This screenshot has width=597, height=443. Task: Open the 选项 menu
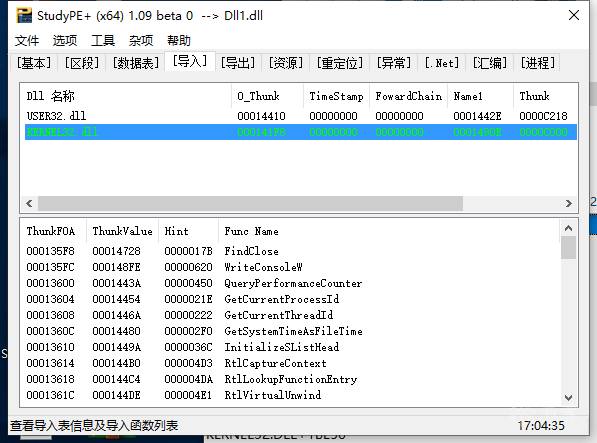pyautogui.click(x=65, y=40)
